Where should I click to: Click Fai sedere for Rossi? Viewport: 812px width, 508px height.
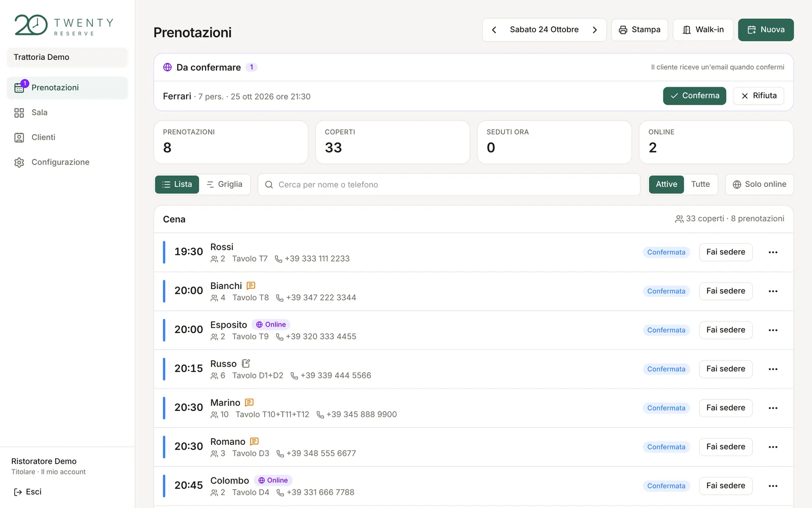tap(726, 252)
